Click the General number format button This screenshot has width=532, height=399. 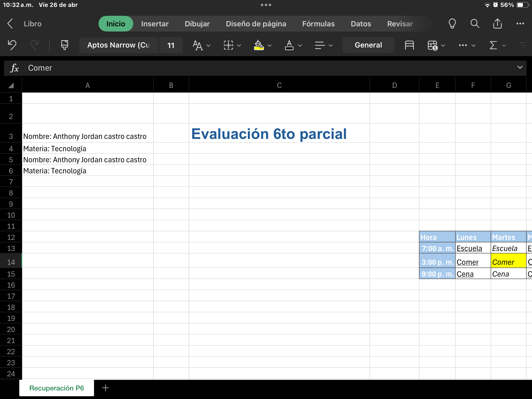point(368,45)
